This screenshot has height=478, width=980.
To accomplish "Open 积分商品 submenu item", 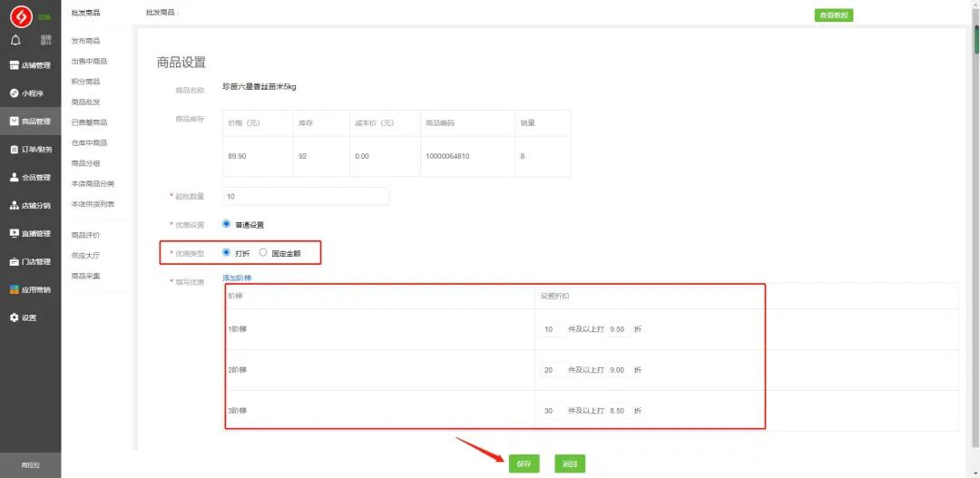I will tap(85, 82).
